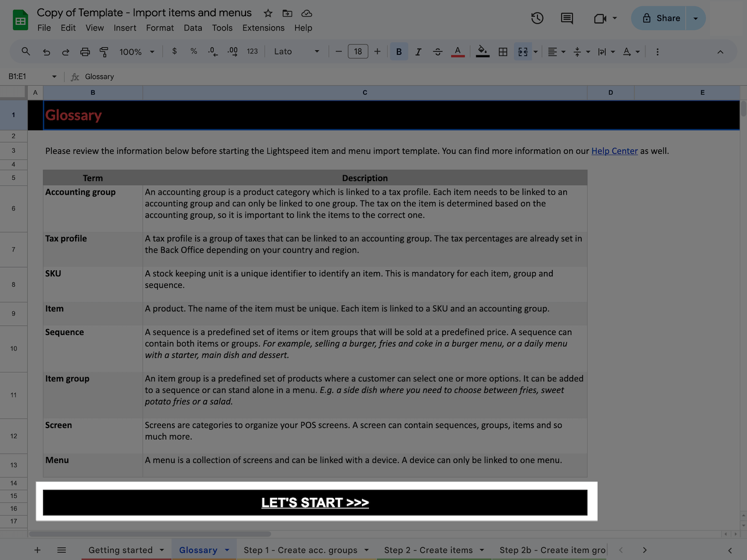Viewport: 747px width, 560px height.
Task: Open the Fill color picker
Action: click(482, 51)
